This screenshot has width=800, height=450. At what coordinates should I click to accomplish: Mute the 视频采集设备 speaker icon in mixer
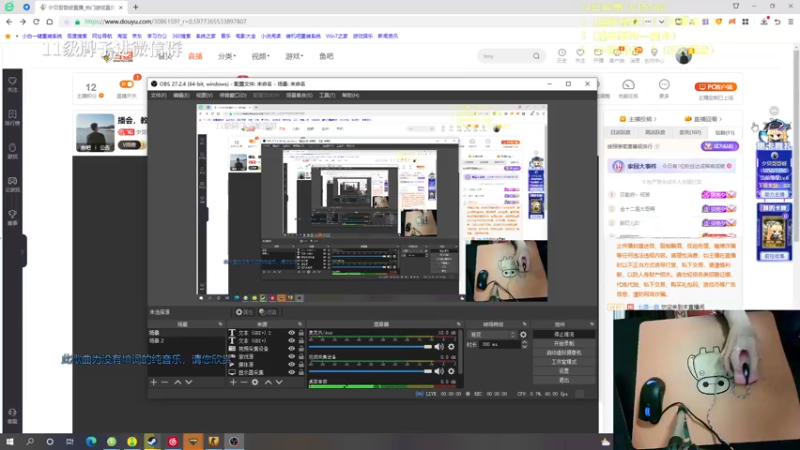[x=439, y=371]
